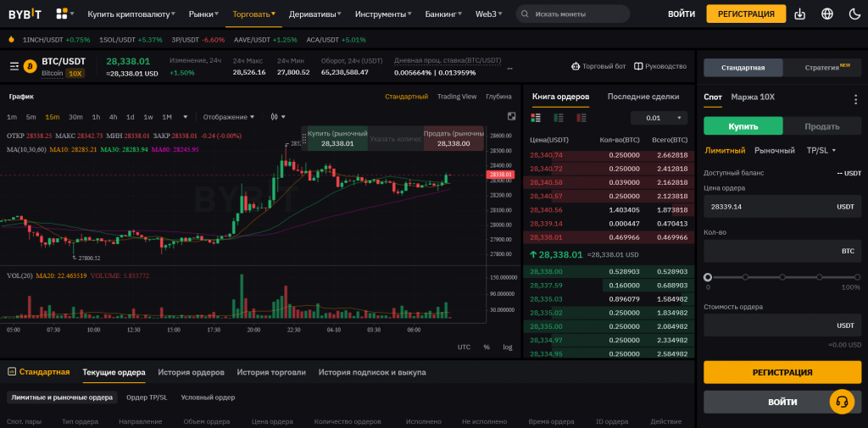This screenshot has height=428, width=868.
Task: Click the fullscreen chart icon
Action: pyautogui.click(x=511, y=116)
